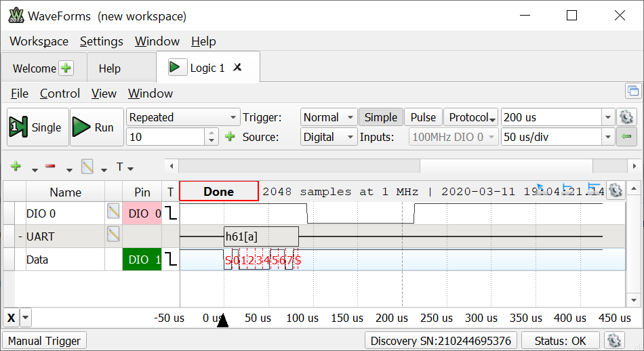644x351 pixels.
Task: Open the Control menu
Action: pyautogui.click(x=60, y=94)
